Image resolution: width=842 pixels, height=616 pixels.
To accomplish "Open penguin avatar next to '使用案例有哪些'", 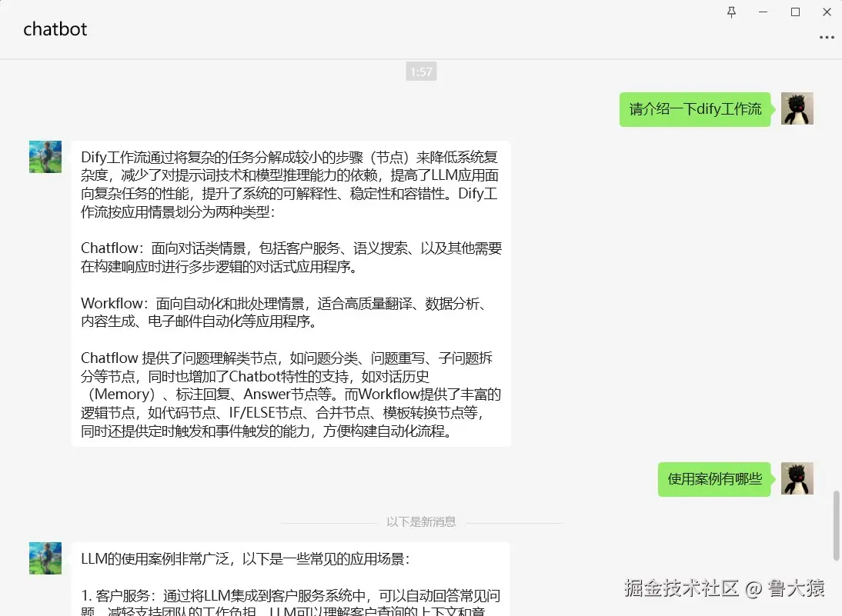I will pyautogui.click(x=797, y=478).
